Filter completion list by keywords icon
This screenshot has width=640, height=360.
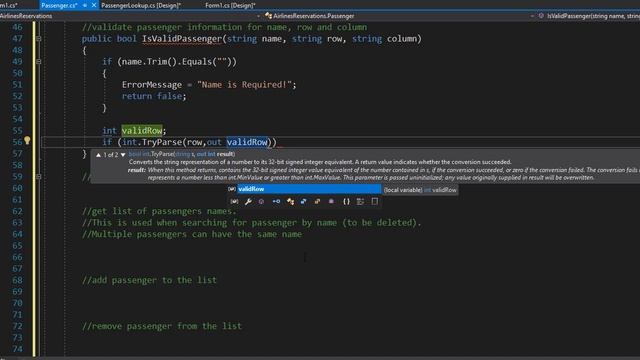[x=360, y=202]
